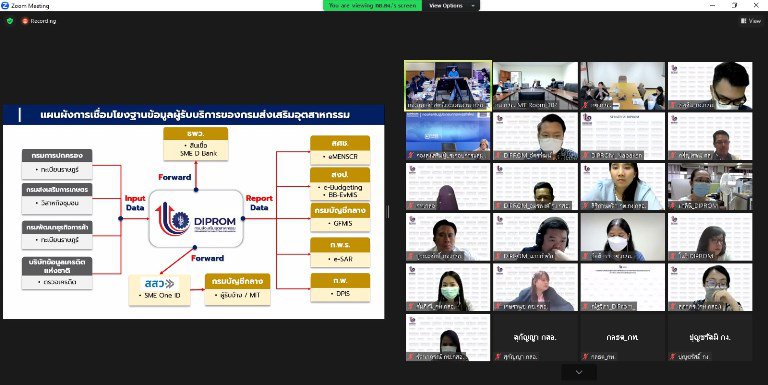768x385 pixels.
Task: Click 'eMENSCR' item on slide
Action: pyautogui.click(x=340, y=157)
